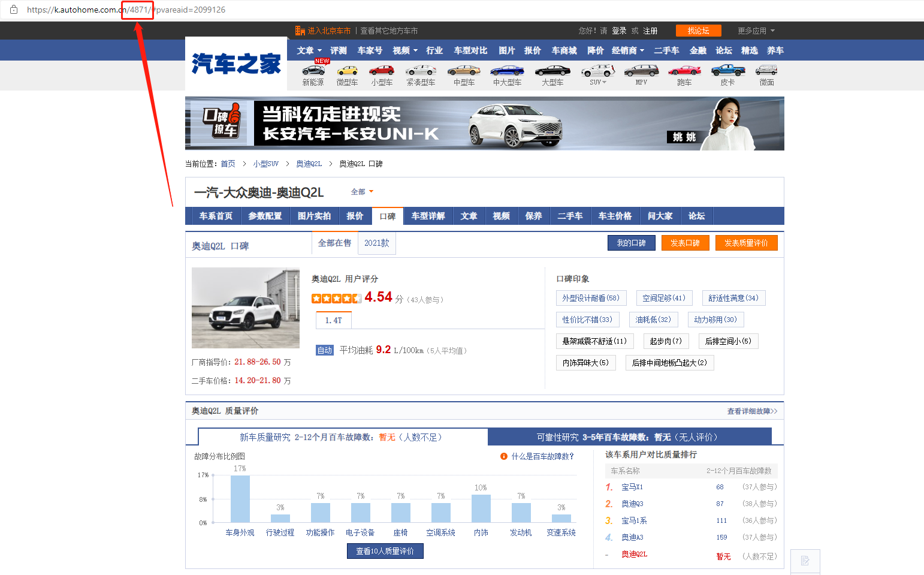Select the 空间足够(41) impression tag
This screenshot has height=575, width=924.
(664, 298)
